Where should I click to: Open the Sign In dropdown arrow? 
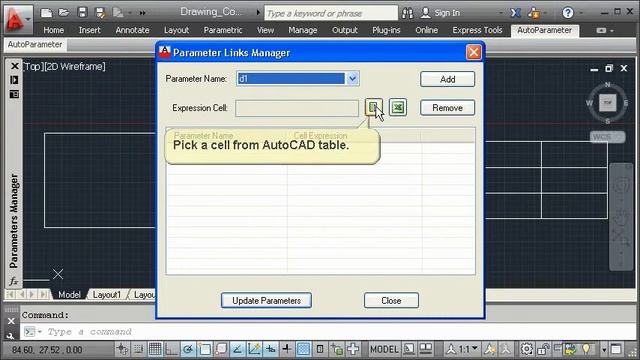coord(501,13)
